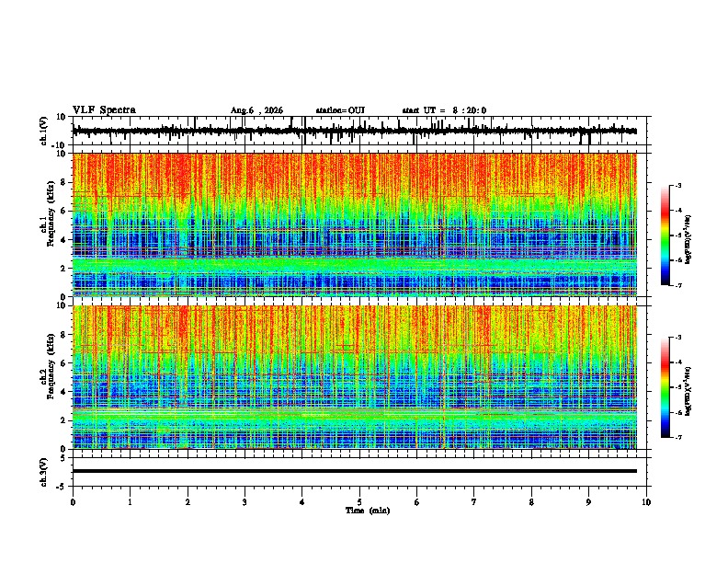Click the "ch.1(V)" waveform axis label
The image size is (728, 563).
coord(44,131)
